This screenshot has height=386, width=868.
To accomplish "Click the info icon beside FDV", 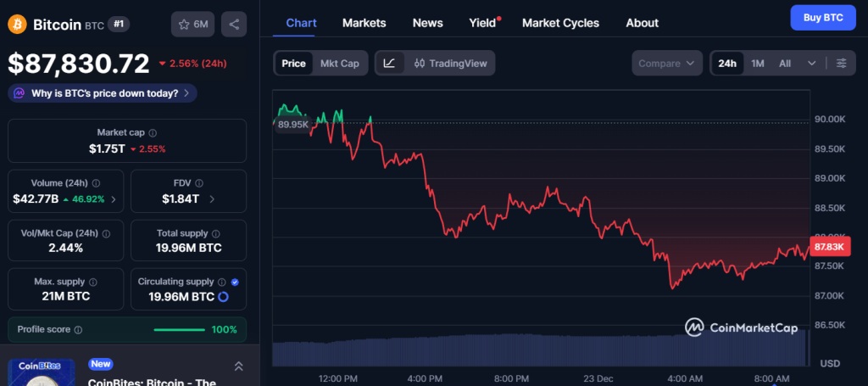I will point(199,182).
